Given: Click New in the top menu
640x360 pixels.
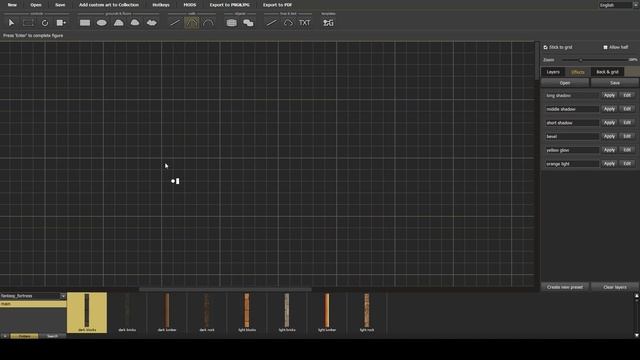Looking at the screenshot, I should click(x=12, y=5).
